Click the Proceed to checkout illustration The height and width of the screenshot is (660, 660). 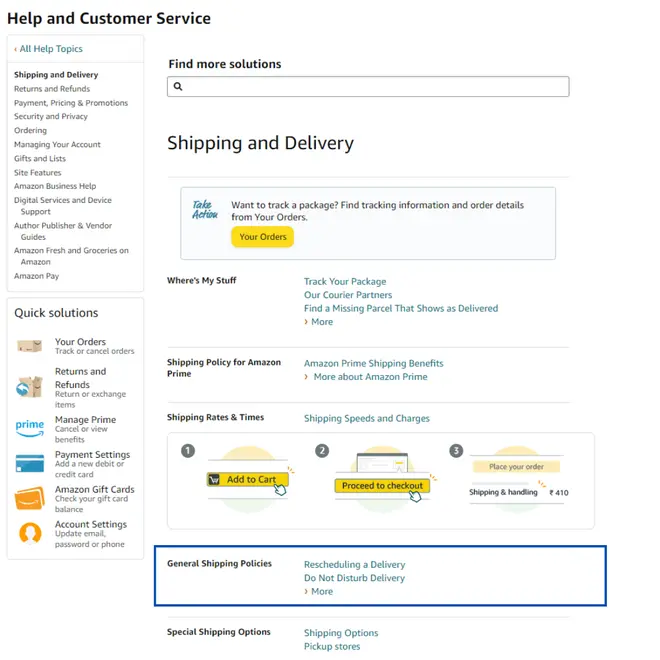click(381, 485)
